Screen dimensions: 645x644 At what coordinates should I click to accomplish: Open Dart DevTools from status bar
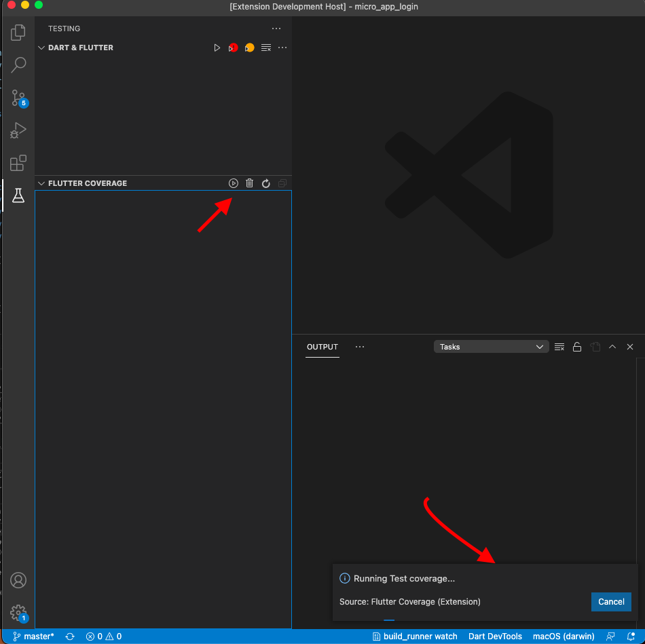pos(495,636)
